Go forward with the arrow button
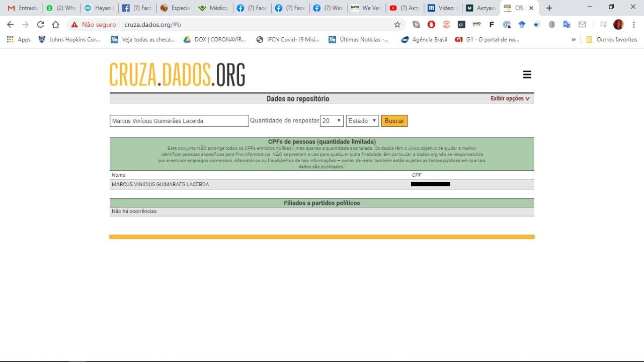644x362 pixels. (26, 24)
